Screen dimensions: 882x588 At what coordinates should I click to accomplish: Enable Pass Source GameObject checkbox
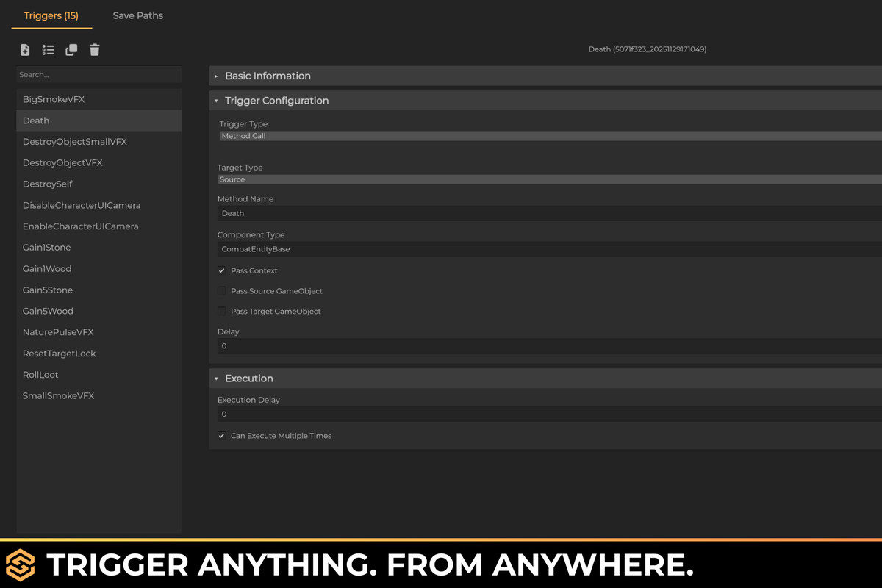(x=222, y=291)
